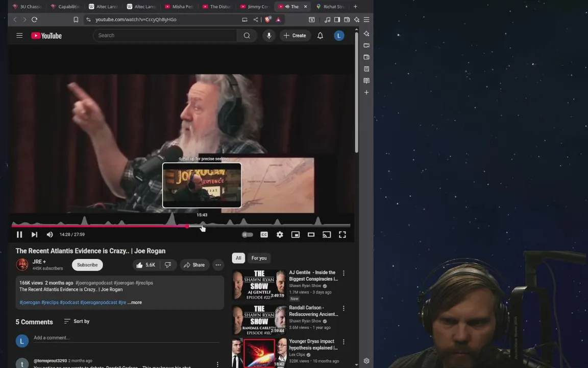Open the JRE + channel avatar
588x368 pixels.
tap(22, 265)
